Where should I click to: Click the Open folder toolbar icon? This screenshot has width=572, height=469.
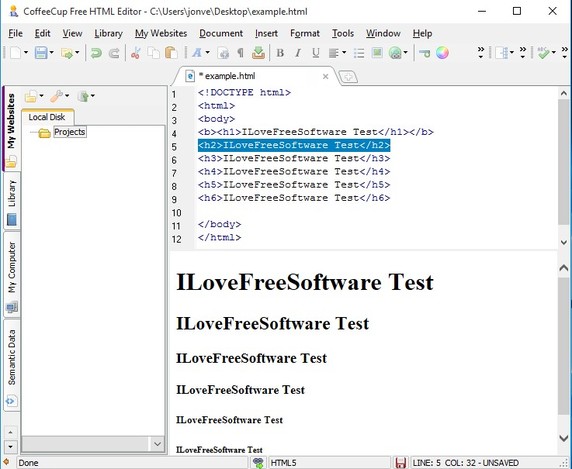[67, 53]
